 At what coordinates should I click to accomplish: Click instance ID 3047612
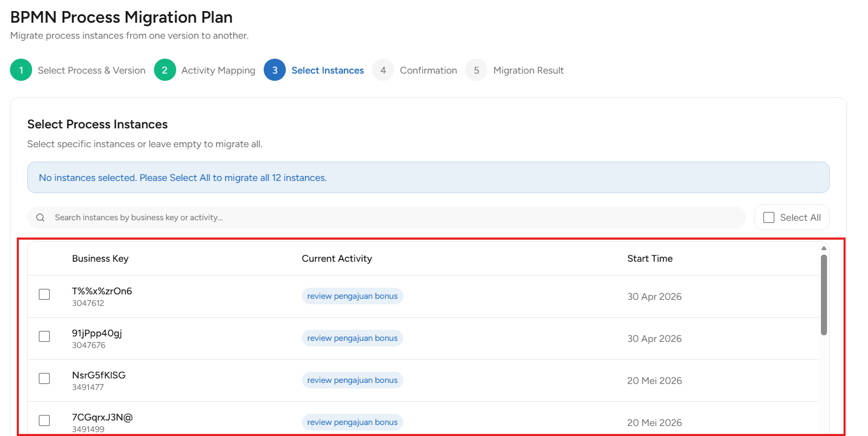click(x=88, y=303)
